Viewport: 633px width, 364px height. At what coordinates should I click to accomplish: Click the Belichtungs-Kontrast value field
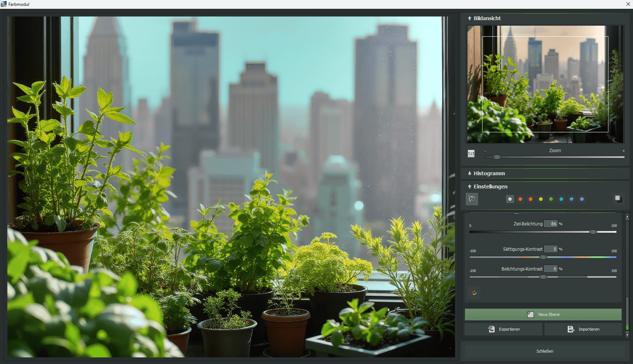point(551,269)
